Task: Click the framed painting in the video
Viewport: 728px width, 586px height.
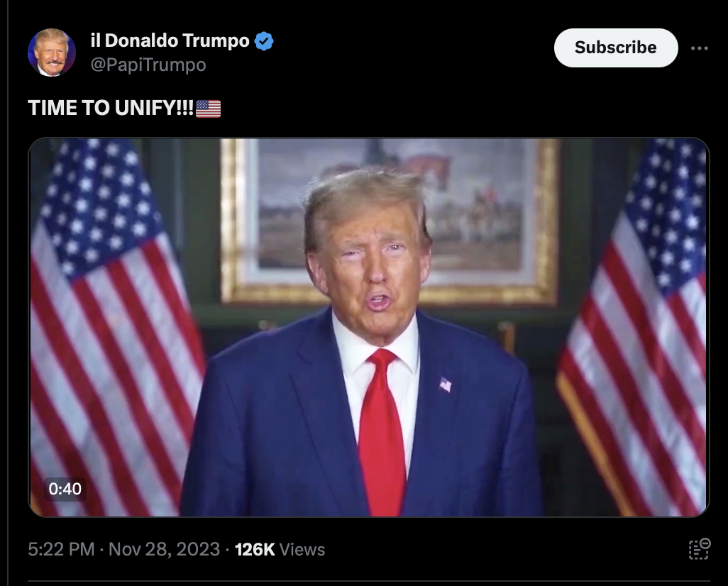Action: click(389, 221)
